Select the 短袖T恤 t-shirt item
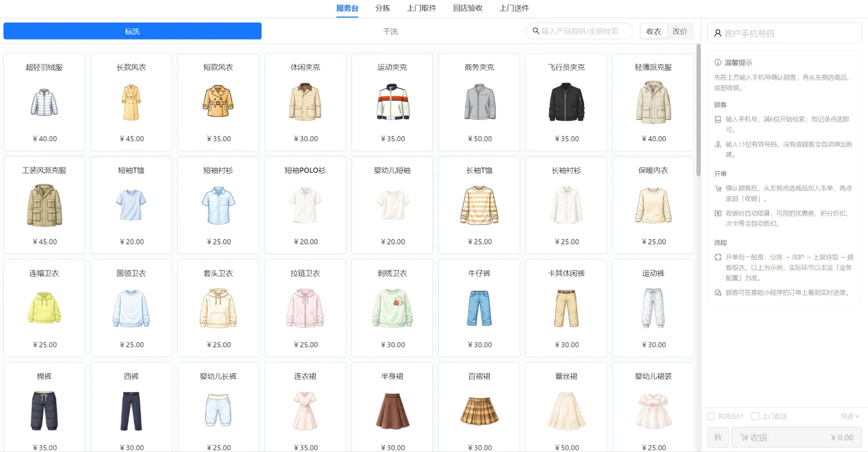Screen dimensions: 868x452 click(x=131, y=205)
